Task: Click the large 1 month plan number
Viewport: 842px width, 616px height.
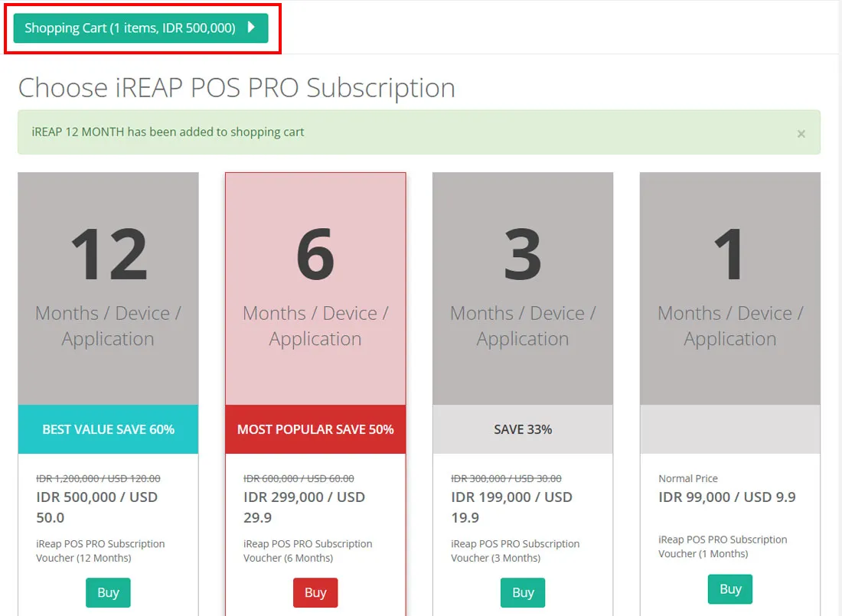Action: 729,254
